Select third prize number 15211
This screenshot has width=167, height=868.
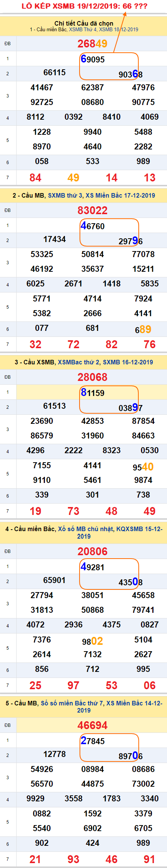pos(143,269)
